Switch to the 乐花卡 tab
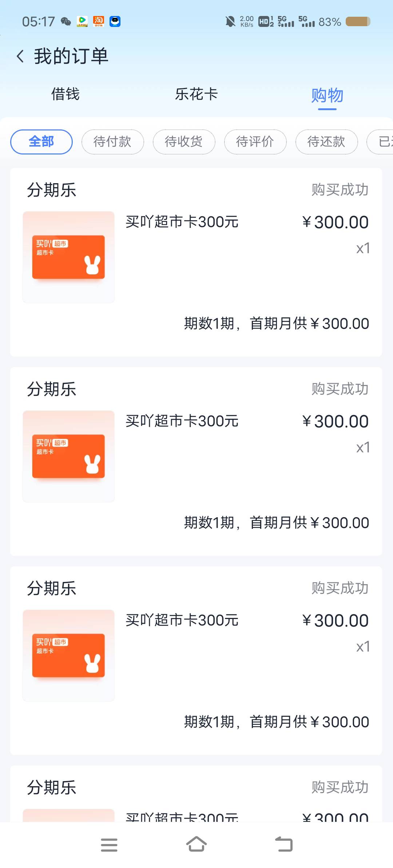Image resolution: width=393 pixels, height=868 pixels. pos(196,94)
